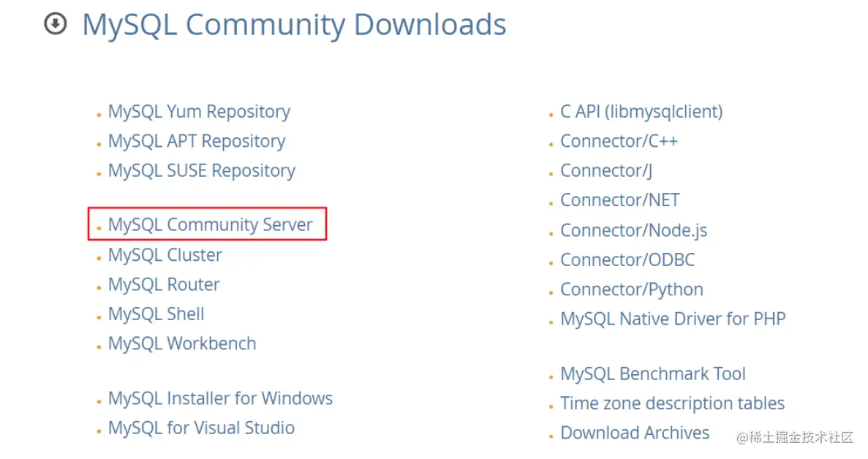Open the Connector/Node.js link

(x=634, y=231)
